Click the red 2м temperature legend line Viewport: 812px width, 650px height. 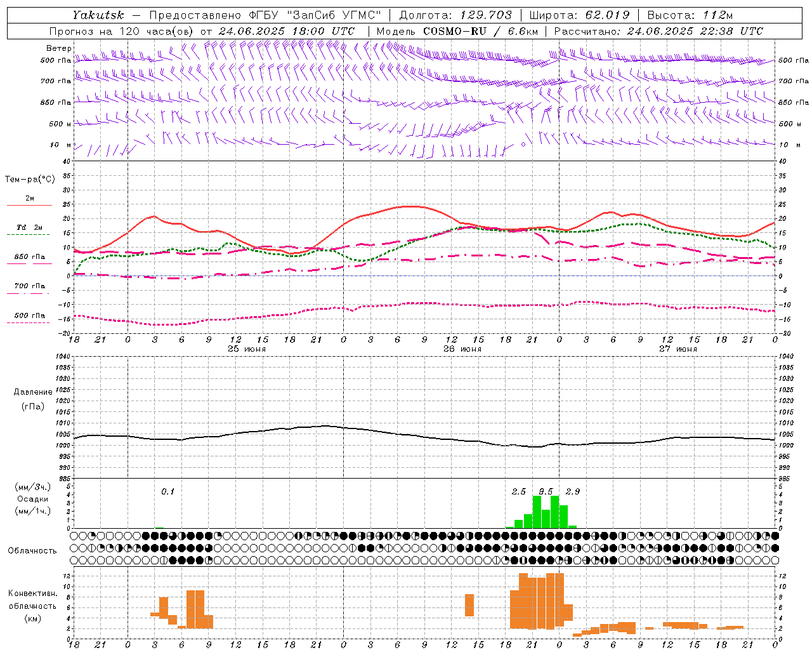[x=29, y=206]
